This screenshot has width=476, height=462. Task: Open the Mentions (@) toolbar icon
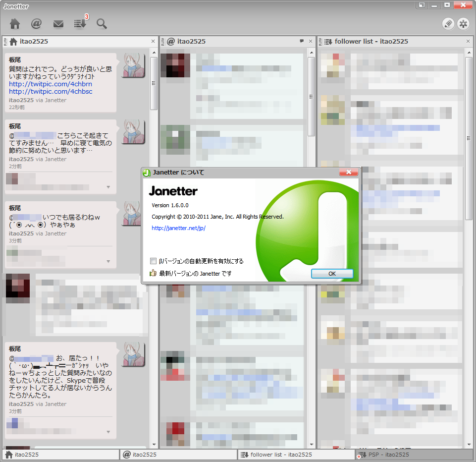coord(36,24)
